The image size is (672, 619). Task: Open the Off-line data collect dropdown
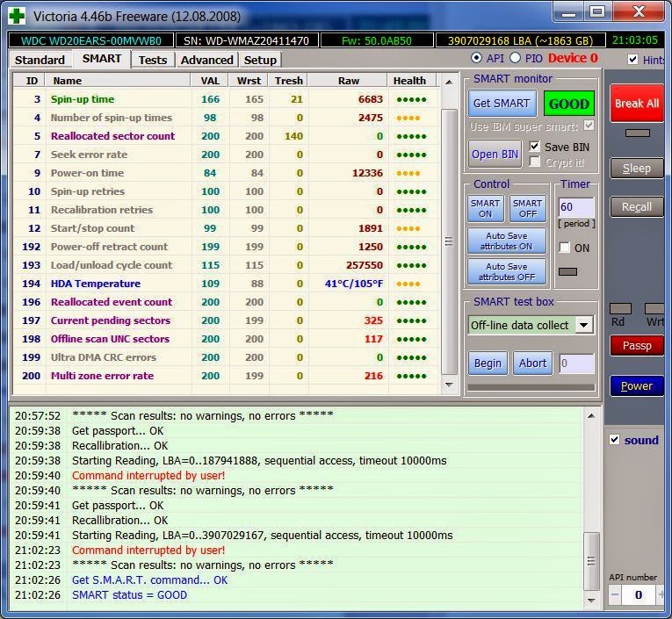tap(584, 325)
